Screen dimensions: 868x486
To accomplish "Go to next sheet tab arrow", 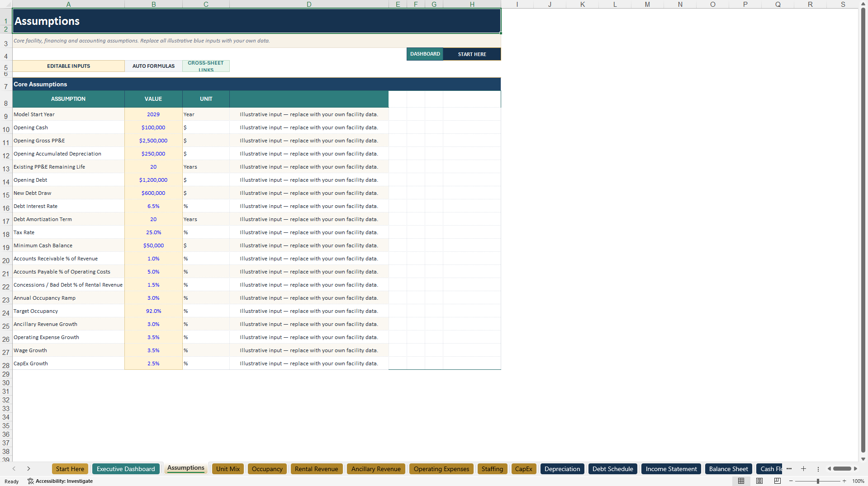I will (x=28, y=469).
